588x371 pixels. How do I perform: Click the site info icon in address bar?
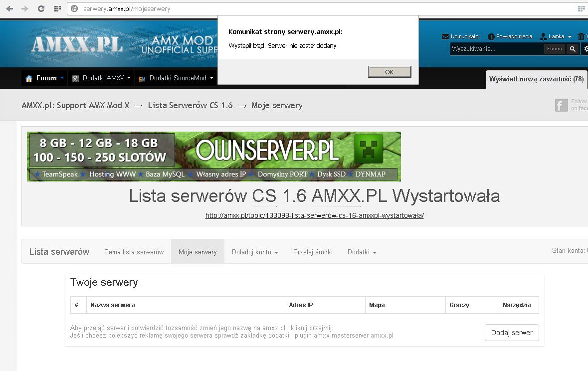[74, 8]
